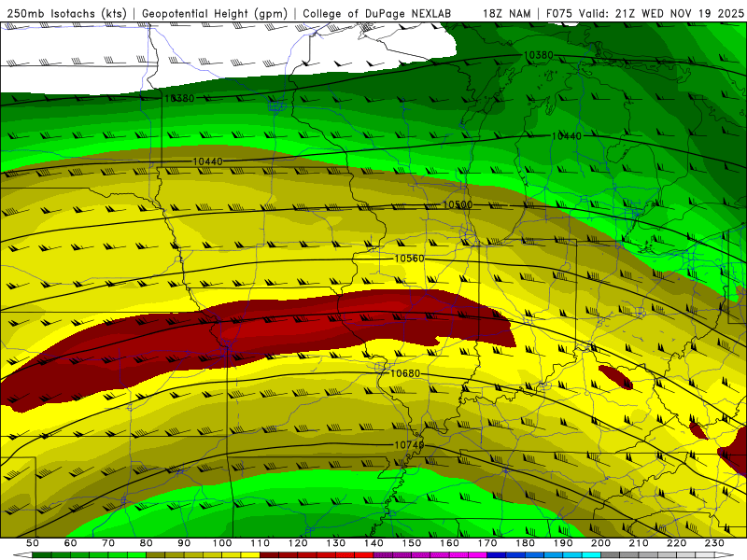Click the 200 tick label on color bar
Image resolution: width=747 pixels, height=560 pixels.
coord(601,543)
